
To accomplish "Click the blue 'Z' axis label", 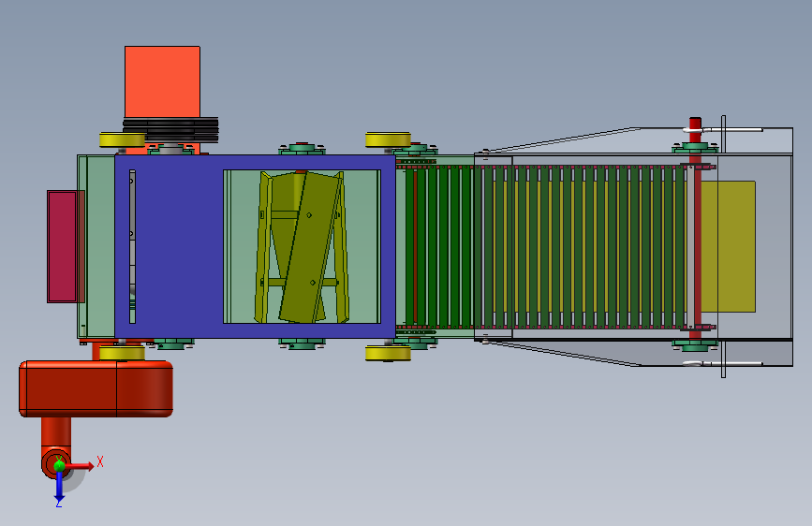I will pos(58,503).
